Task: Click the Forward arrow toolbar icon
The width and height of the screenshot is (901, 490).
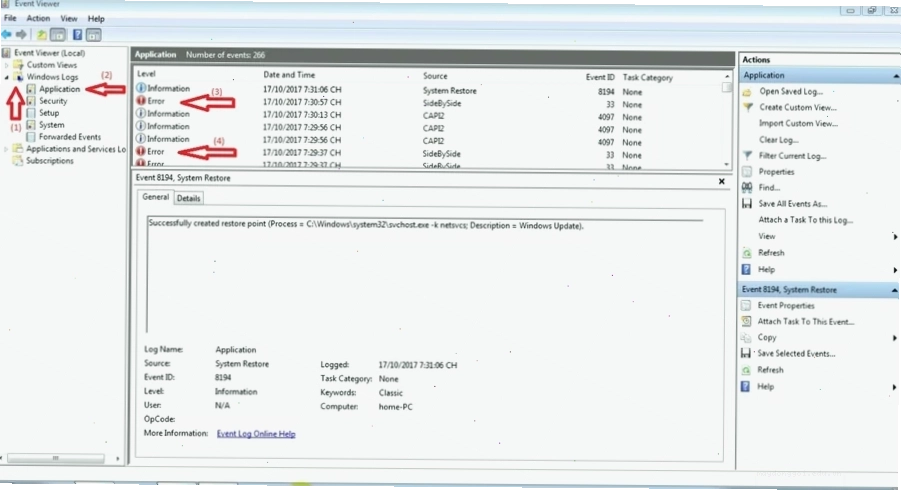Action: click(x=21, y=35)
